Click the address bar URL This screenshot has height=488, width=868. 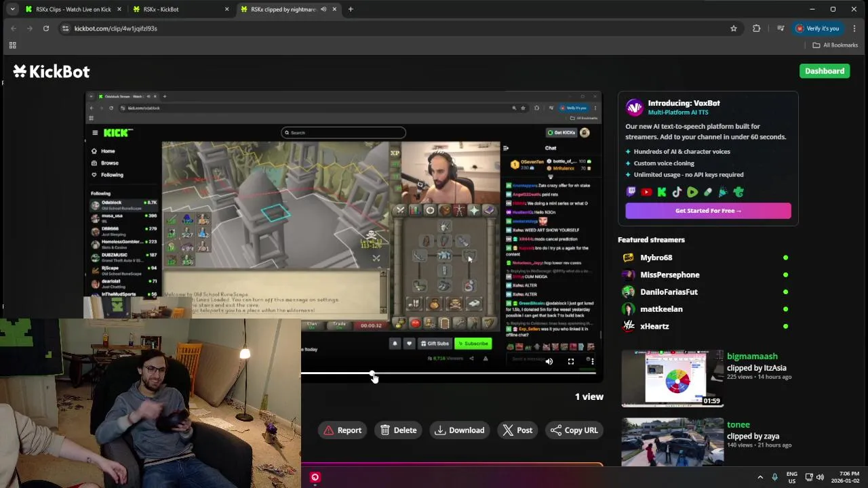point(116,28)
